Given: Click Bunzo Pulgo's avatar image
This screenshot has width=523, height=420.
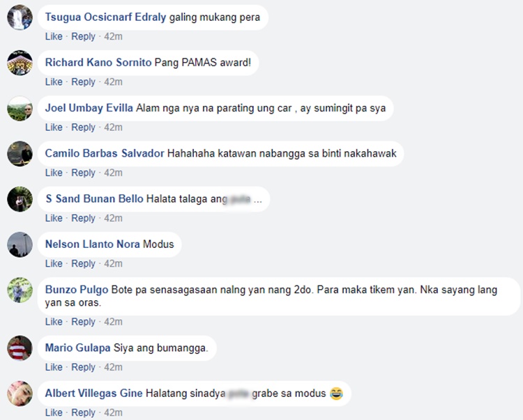Looking at the screenshot, I should [20, 290].
